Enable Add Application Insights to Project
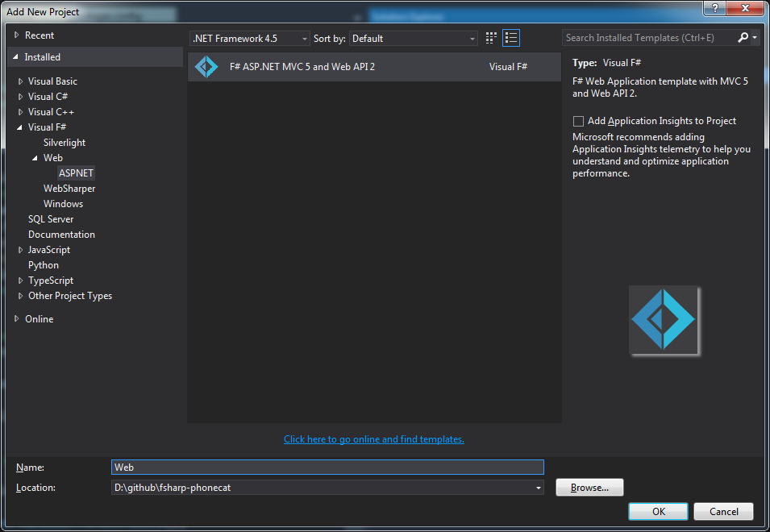 [x=578, y=121]
